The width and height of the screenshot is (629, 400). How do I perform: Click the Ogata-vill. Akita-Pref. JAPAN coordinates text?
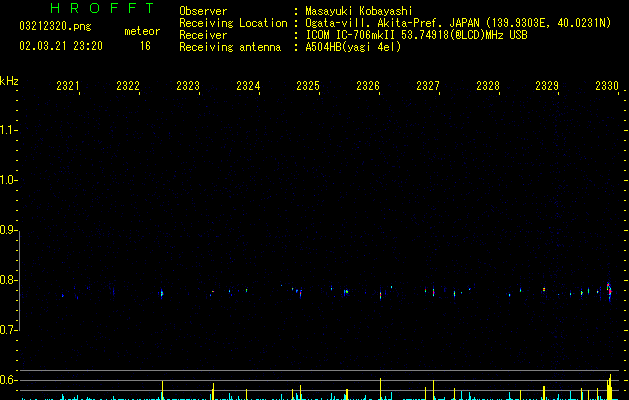click(x=458, y=23)
